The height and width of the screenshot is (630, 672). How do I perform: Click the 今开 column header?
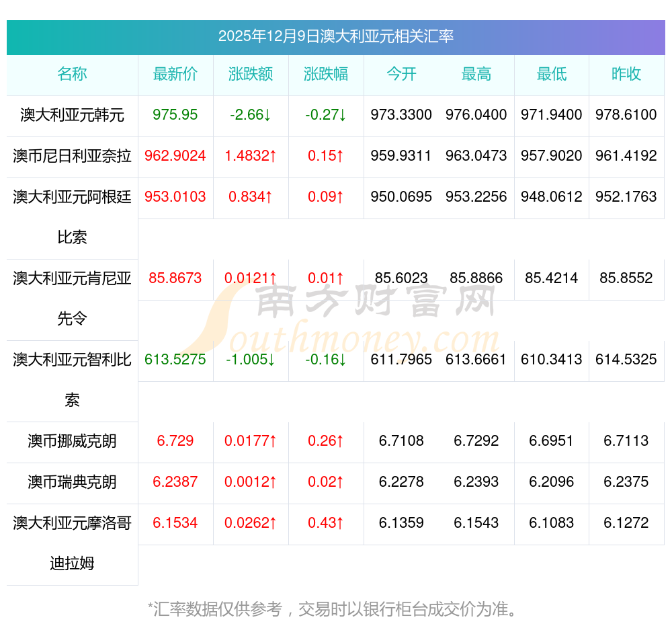click(401, 75)
